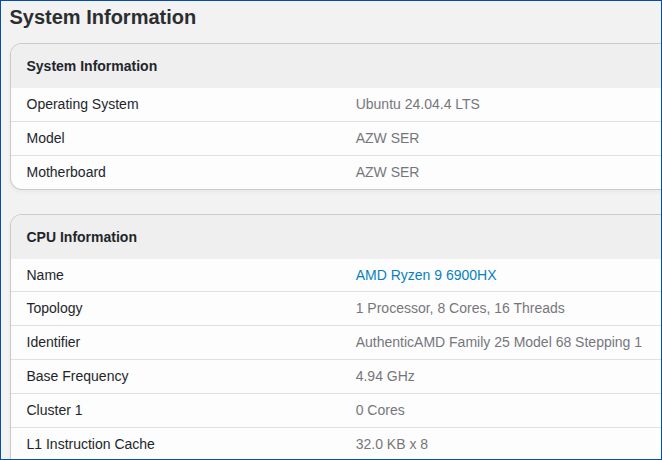Click the Motherboard row label
The height and width of the screenshot is (460, 662).
tap(66, 172)
